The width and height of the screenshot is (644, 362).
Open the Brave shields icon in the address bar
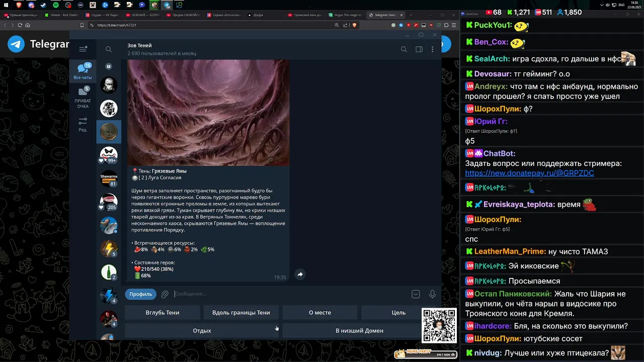pyautogui.click(x=354, y=25)
